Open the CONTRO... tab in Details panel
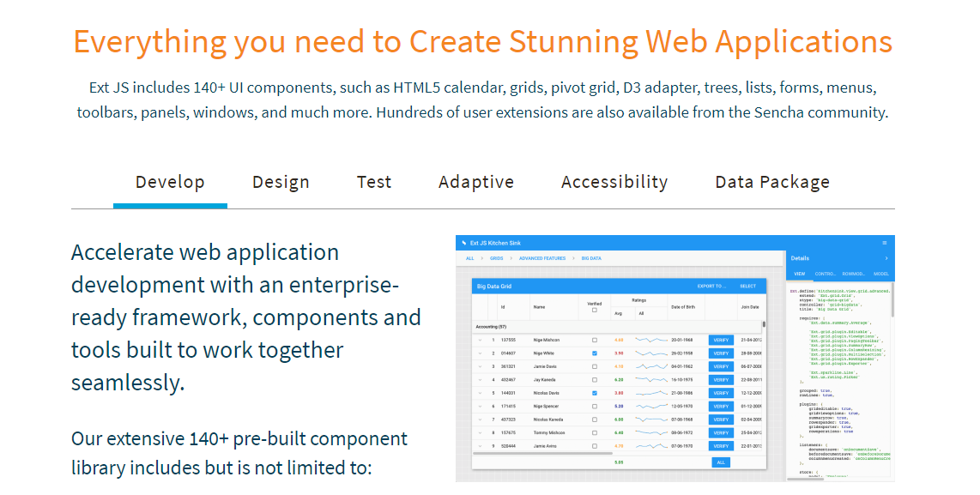Screen dimensions: 980x495 click(825, 274)
